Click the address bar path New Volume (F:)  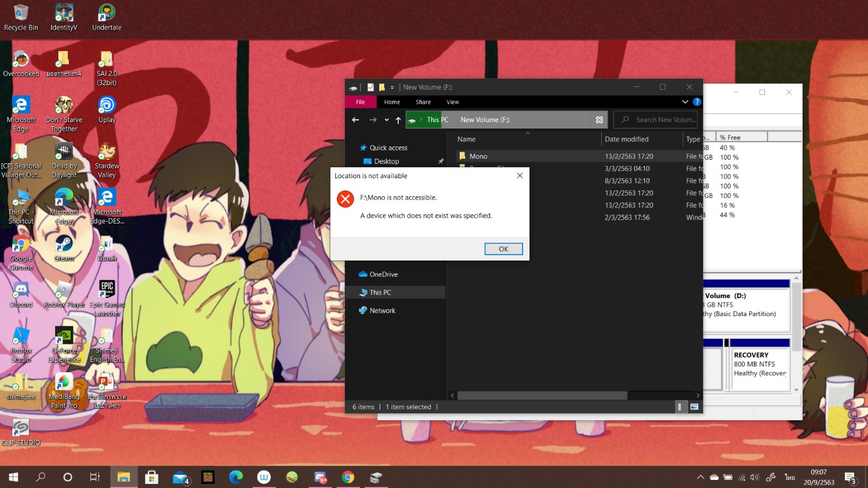tap(485, 120)
